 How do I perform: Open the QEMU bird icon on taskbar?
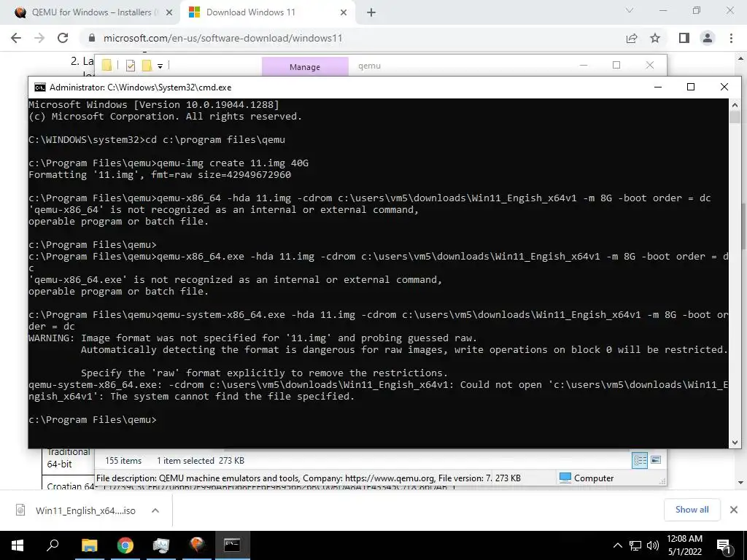click(197, 545)
